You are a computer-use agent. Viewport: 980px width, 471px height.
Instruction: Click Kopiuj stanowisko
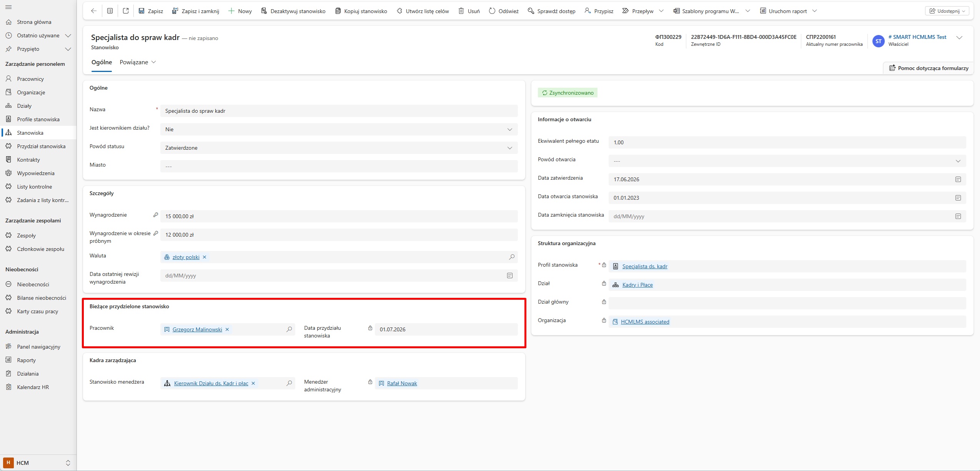[x=361, y=11]
